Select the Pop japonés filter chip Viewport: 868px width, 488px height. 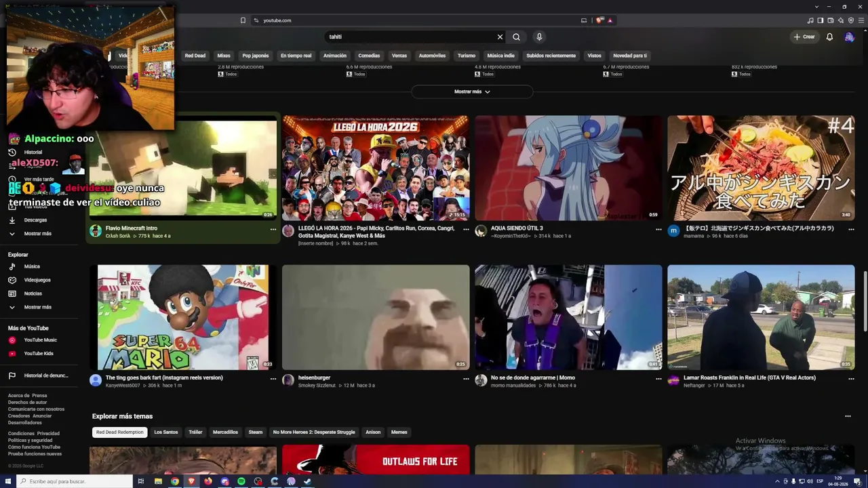[x=256, y=56]
